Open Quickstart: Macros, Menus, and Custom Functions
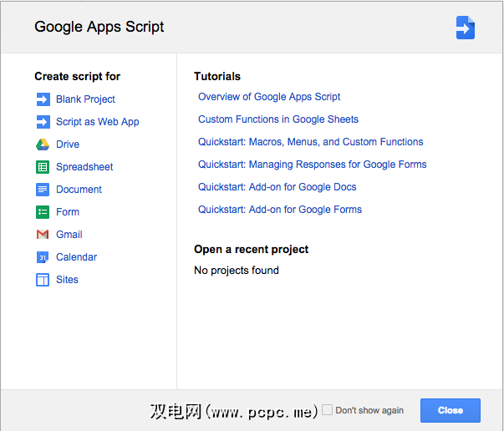The width and height of the screenshot is (504, 431). click(x=310, y=142)
